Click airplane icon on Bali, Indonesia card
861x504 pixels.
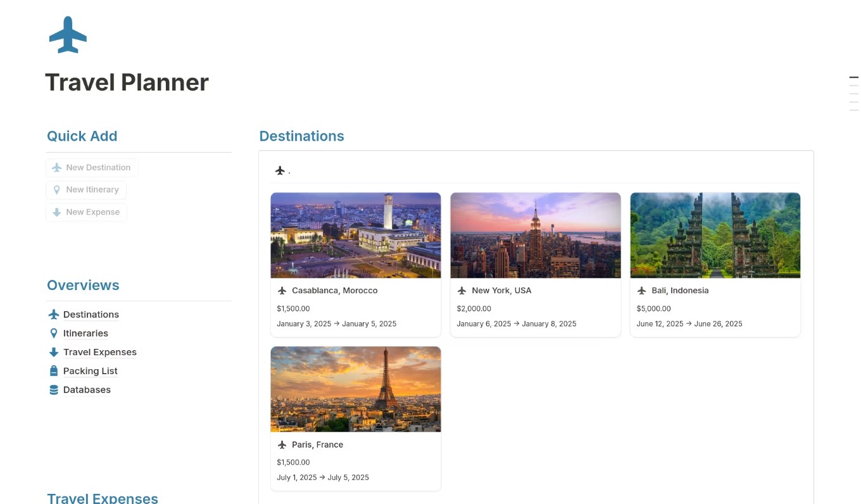[x=642, y=291]
